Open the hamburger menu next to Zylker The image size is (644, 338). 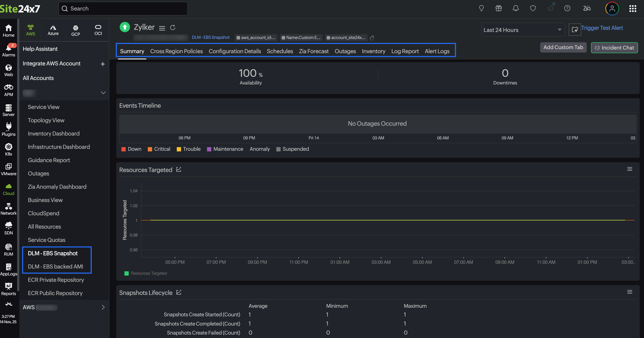[162, 28]
